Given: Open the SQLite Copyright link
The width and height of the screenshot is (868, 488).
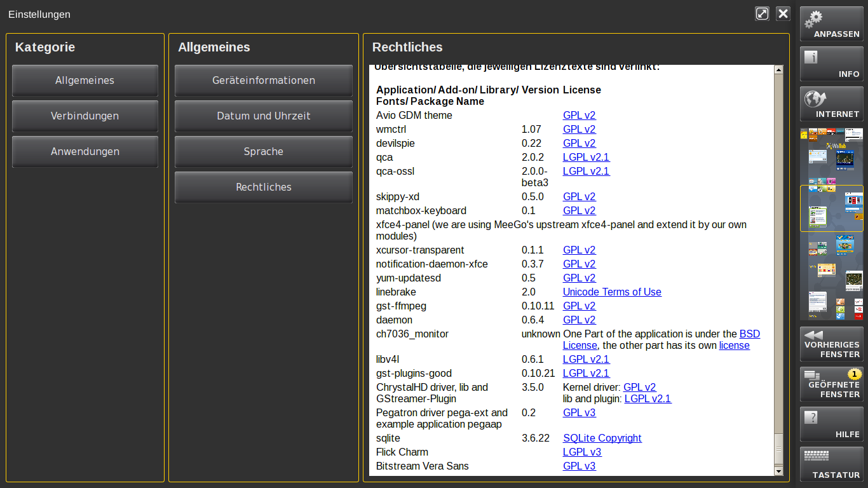Looking at the screenshot, I should (x=602, y=438).
